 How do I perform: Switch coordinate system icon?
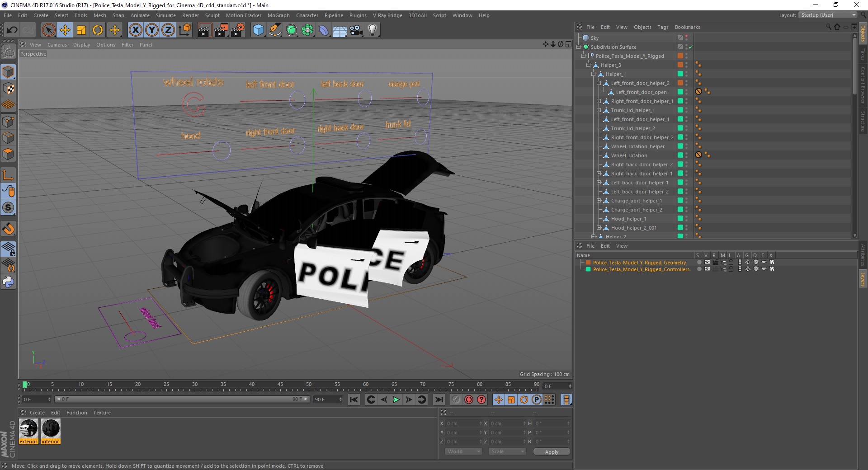click(x=184, y=30)
